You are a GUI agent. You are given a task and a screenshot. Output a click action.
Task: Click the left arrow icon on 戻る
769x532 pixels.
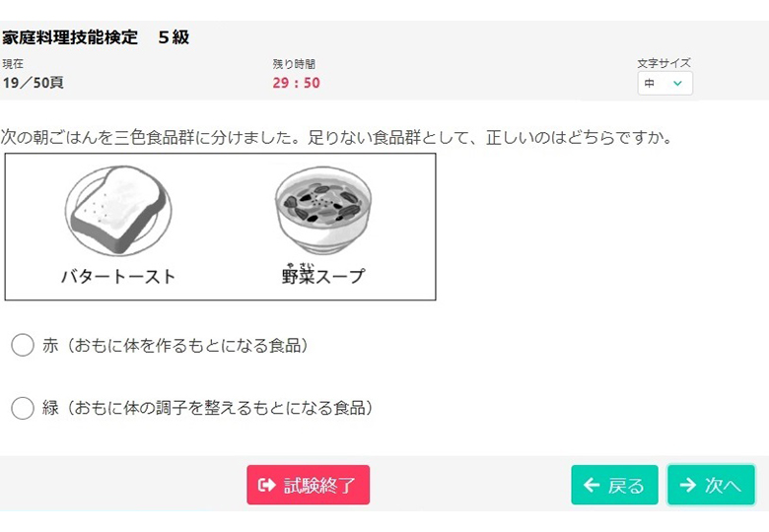click(x=592, y=485)
